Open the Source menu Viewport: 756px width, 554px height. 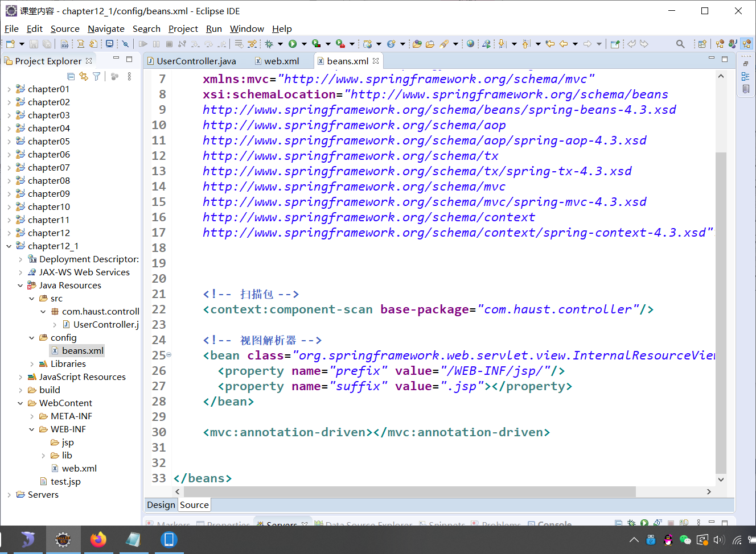click(65, 28)
